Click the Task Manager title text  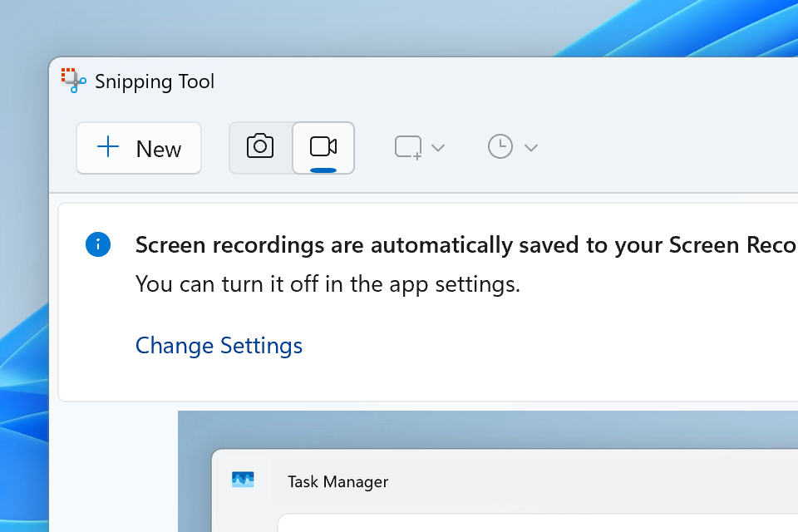coord(337,481)
